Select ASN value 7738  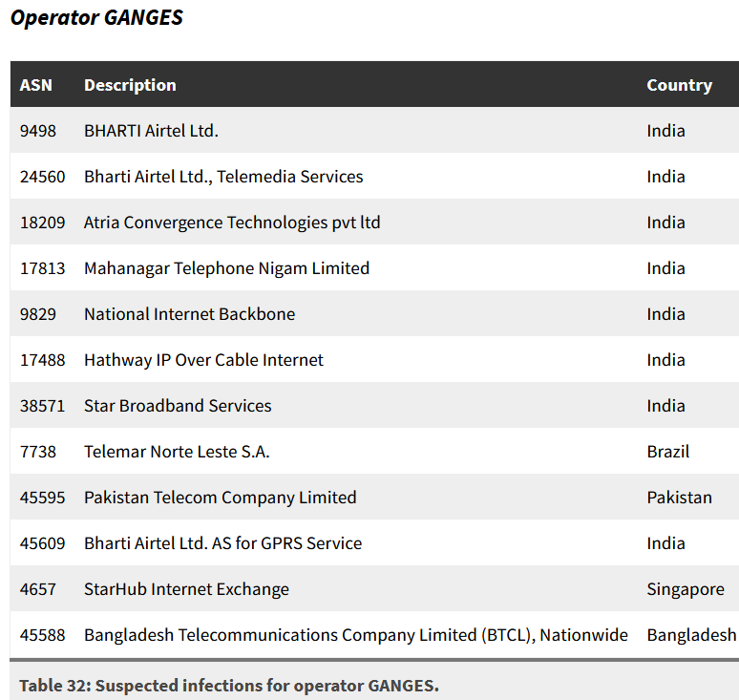(37, 451)
